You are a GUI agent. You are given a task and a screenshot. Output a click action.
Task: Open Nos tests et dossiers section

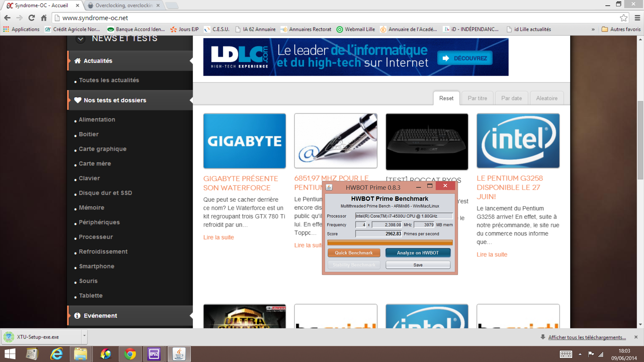130,100
